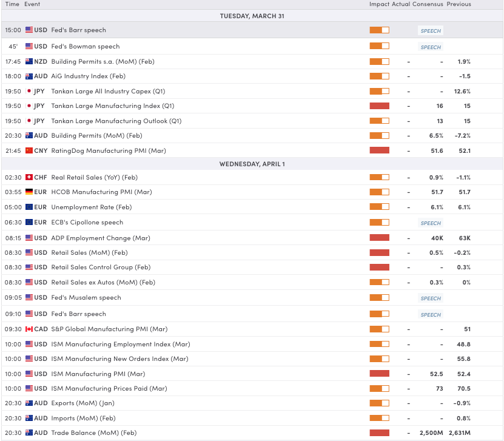504x441 pixels.
Task: Click the SPEECH tag for Fed's Barr speech at 09:10
Action: click(x=431, y=314)
